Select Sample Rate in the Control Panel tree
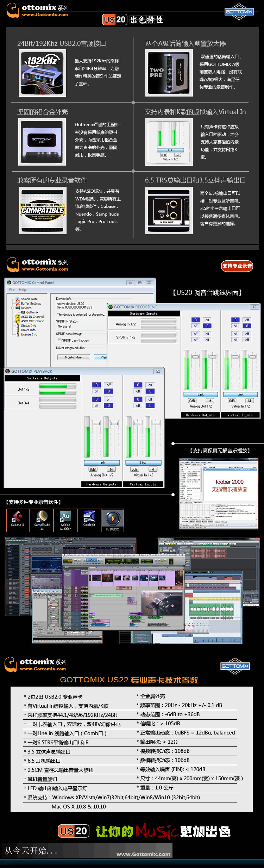This screenshot has width=264, height=868. pyautogui.click(x=29, y=299)
